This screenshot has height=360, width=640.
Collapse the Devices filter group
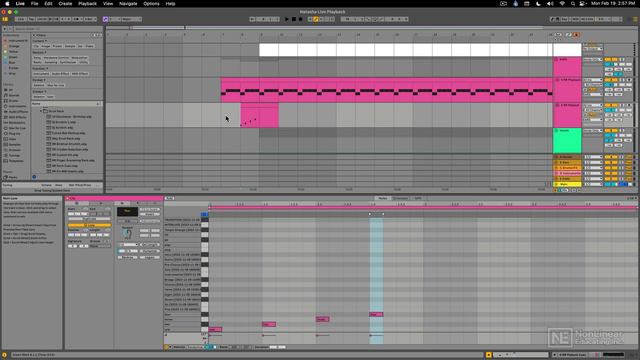(x=40, y=52)
